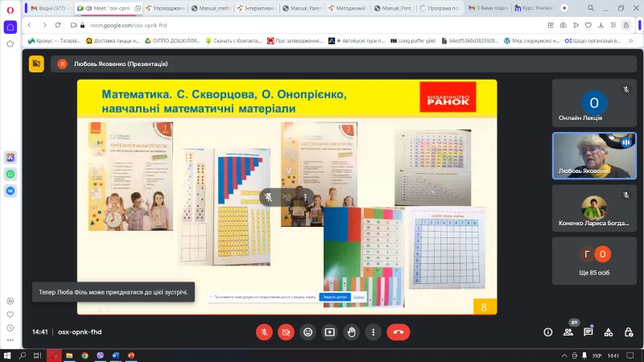
Task: Open meeting details info icon
Action: tap(548, 332)
